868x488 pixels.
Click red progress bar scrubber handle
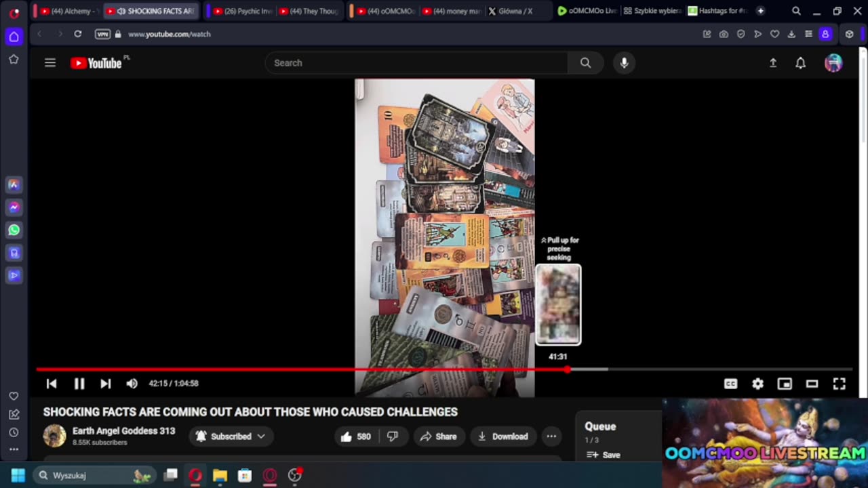pos(567,369)
